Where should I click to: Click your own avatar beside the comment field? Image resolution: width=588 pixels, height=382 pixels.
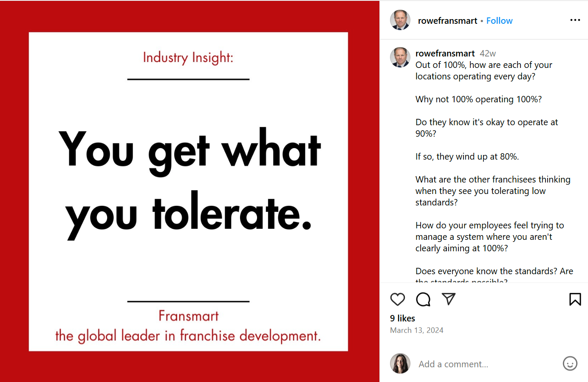coord(400,363)
